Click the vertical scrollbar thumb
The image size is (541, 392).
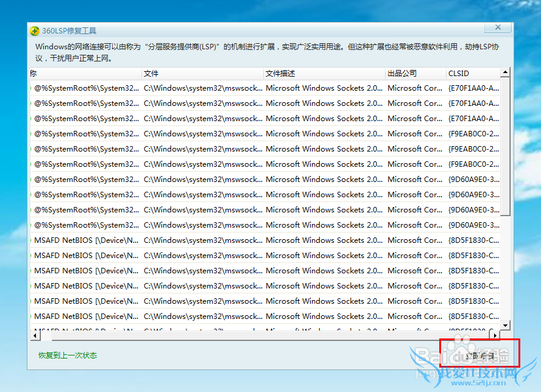[505, 147]
